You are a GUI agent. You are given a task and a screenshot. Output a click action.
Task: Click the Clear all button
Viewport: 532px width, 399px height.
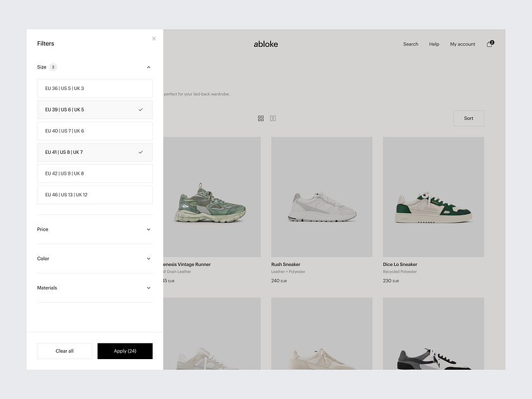tap(64, 351)
